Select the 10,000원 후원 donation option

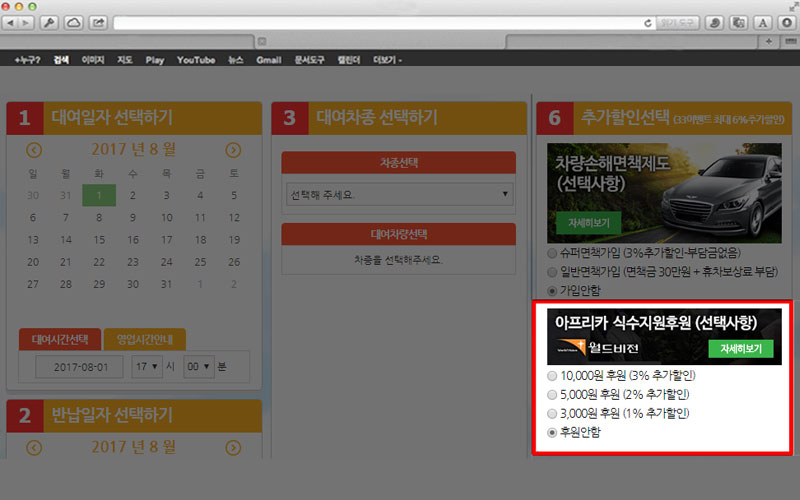point(553,375)
